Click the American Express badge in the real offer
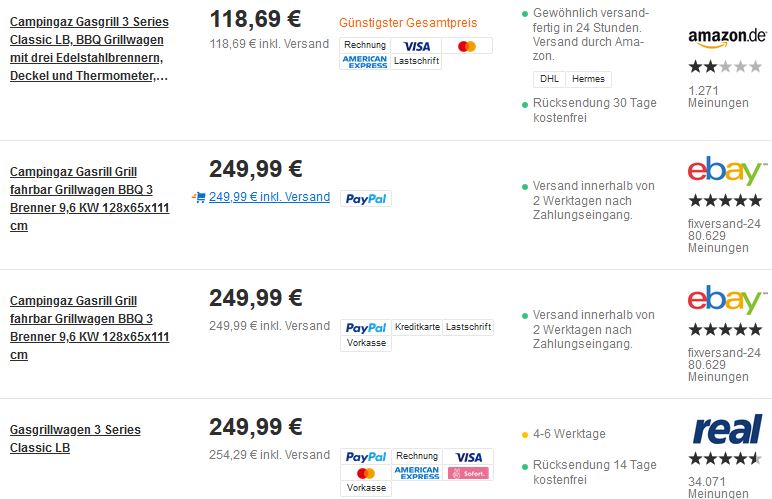The width and height of the screenshot is (772, 499). coord(417,473)
